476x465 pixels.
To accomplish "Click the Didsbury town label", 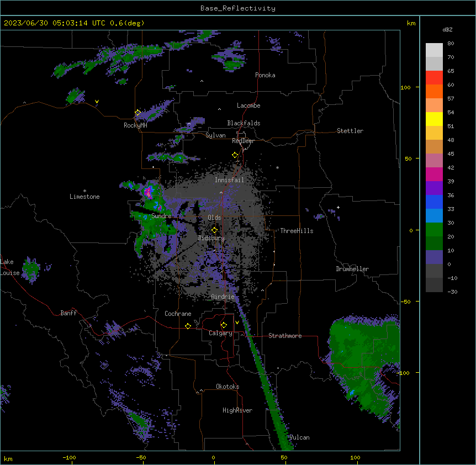I will coord(211,238).
